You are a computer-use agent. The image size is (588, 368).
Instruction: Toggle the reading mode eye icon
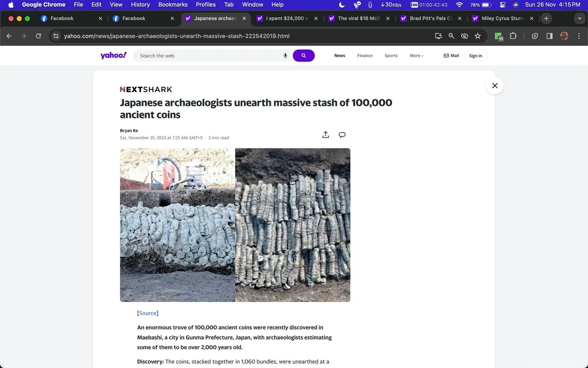tap(464, 36)
